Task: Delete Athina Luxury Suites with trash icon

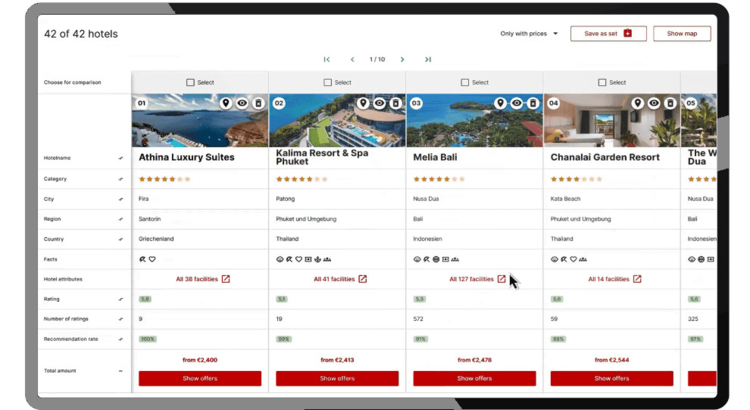Action: (x=258, y=103)
